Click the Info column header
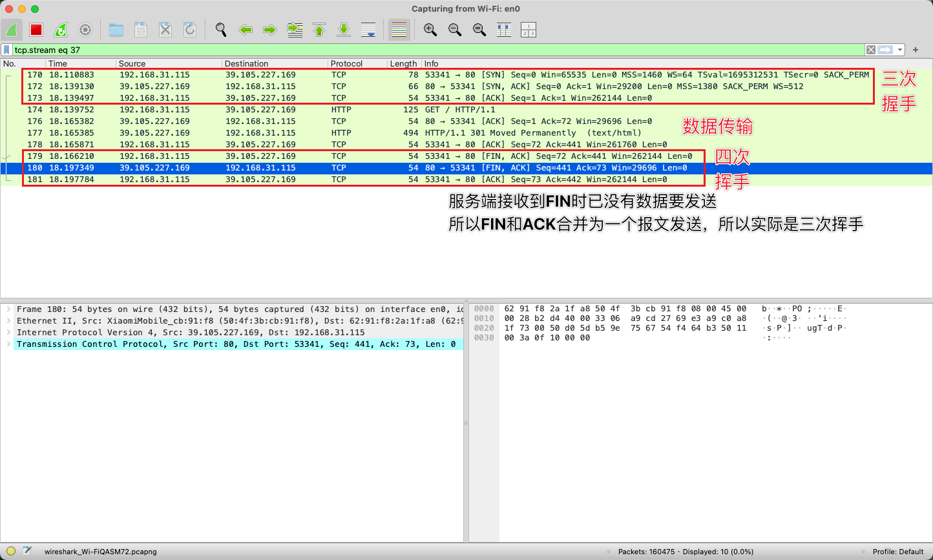933x560 pixels. click(676, 63)
